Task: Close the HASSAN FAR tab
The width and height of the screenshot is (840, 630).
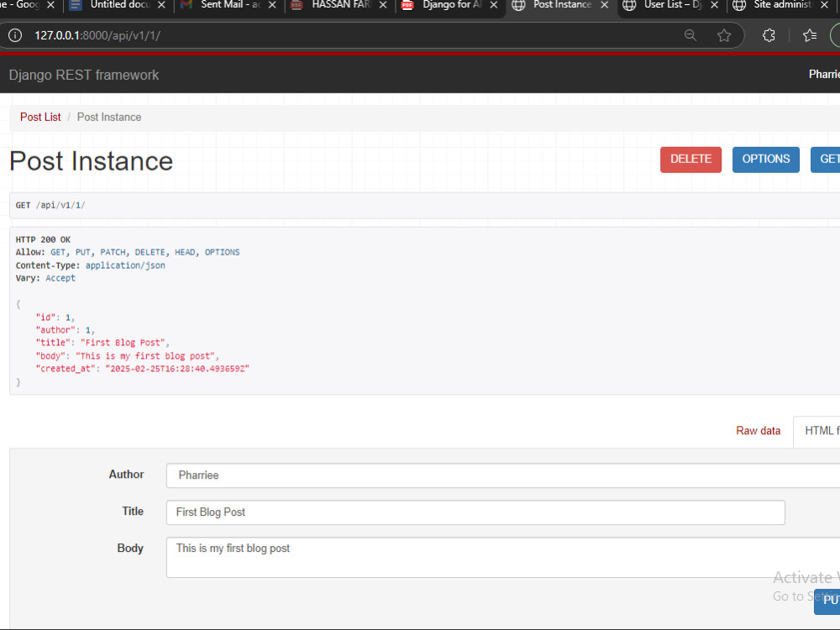Action: [383, 5]
